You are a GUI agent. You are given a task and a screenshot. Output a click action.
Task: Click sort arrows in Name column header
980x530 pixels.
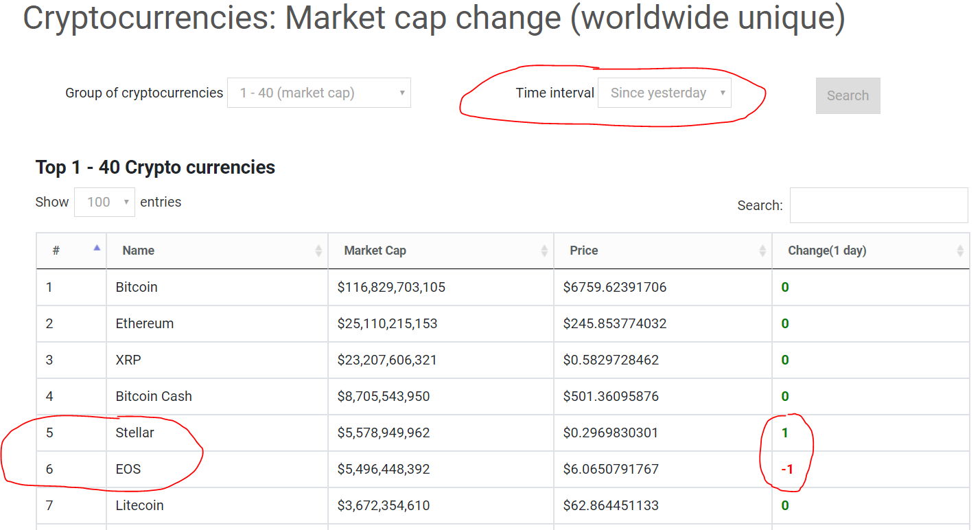pyautogui.click(x=318, y=251)
